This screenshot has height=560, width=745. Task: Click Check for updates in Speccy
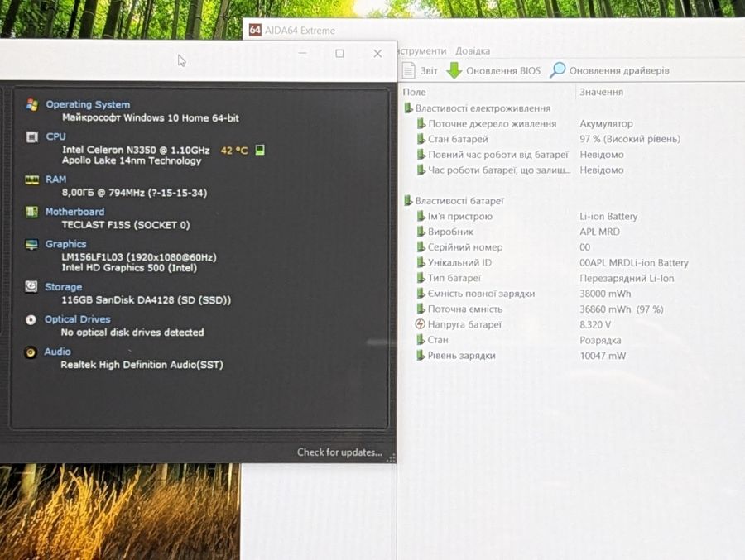pos(339,452)
